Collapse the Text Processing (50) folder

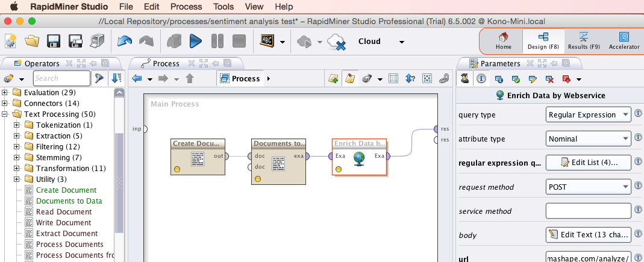[x=5, y=114]
